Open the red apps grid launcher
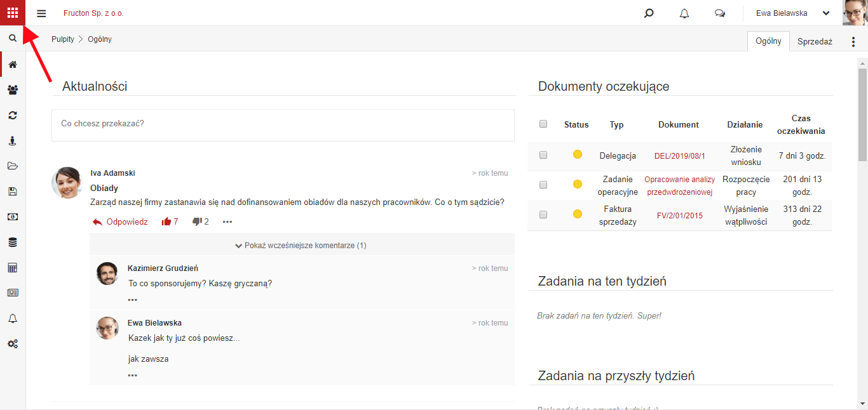Viewport: 868px width, 410px height. 13,13
